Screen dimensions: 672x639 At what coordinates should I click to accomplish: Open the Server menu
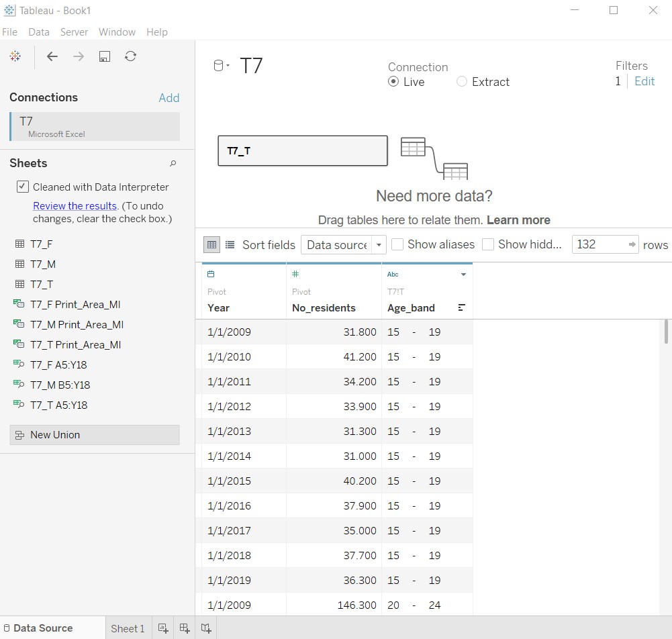click(74, 32)
